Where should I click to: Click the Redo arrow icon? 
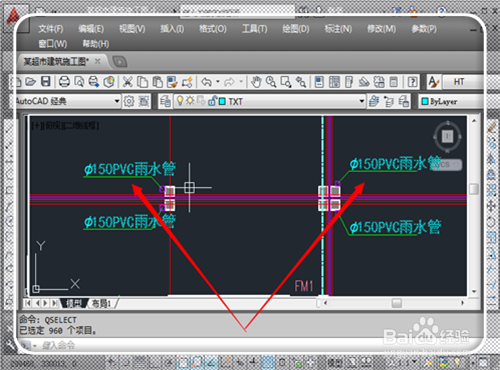[x=230, y=82]
